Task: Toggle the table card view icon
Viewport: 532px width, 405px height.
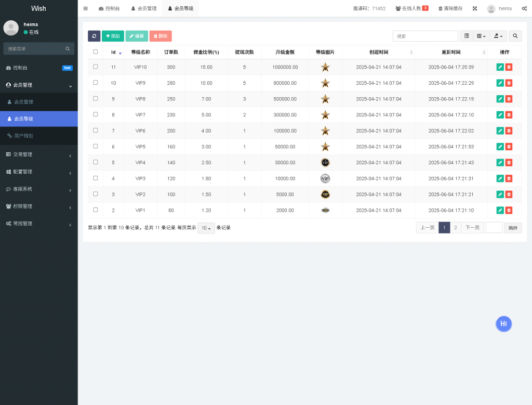Action: [467, 36]
